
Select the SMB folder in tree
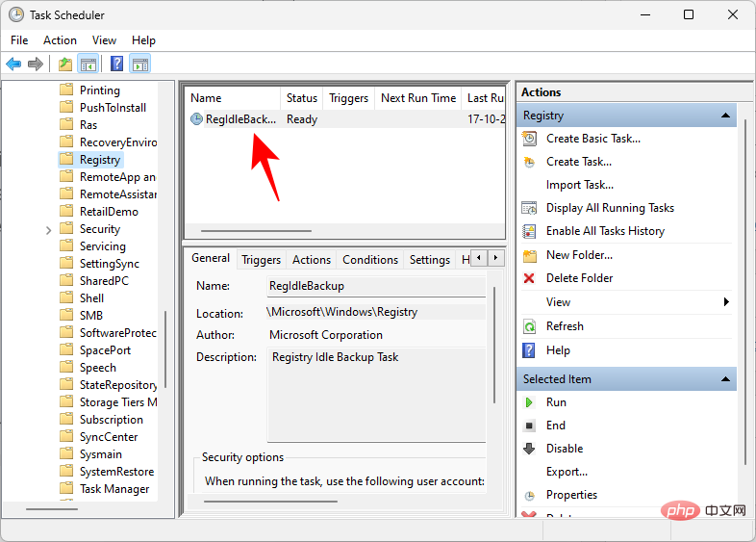[91, 316]
